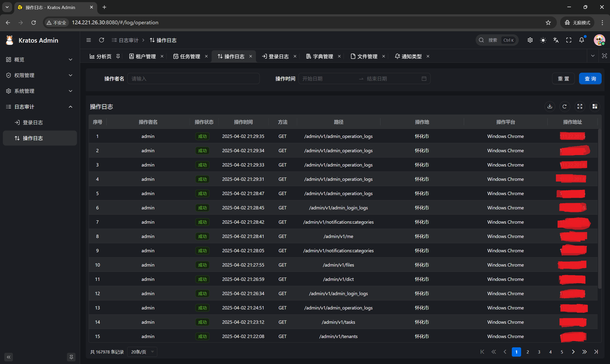Download operation log table data
This screenshot has height=364, width=610.
coord(550,106)
